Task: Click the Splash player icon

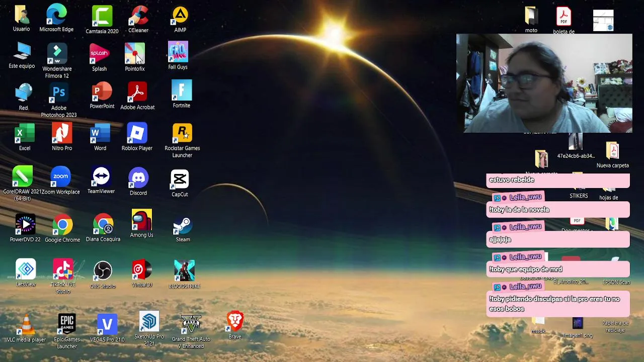Action: 99,53
